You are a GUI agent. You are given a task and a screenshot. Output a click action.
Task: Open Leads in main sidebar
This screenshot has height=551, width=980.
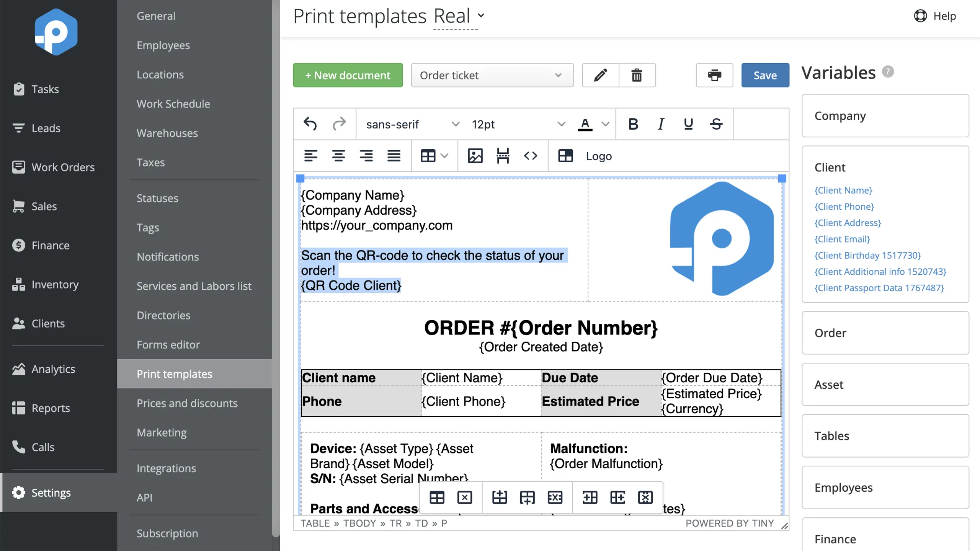click(59, 128)
